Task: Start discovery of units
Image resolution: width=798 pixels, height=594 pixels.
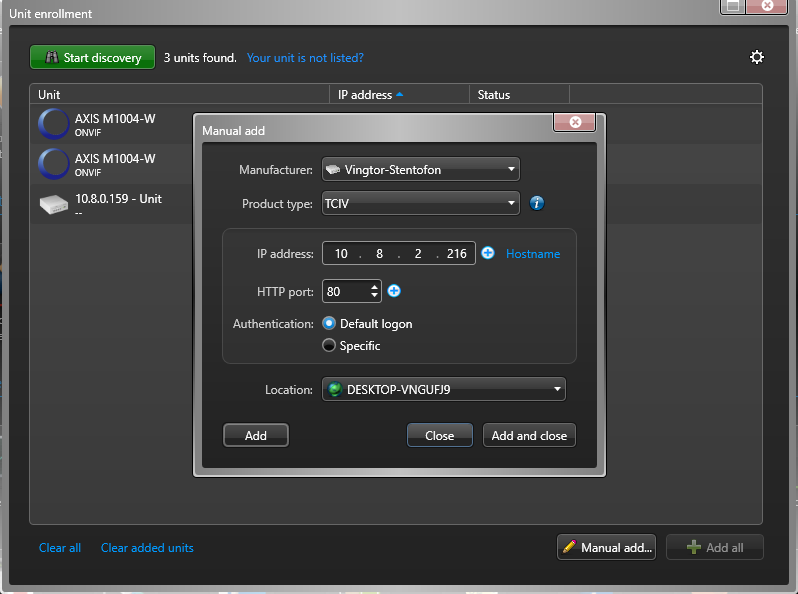Action: 92,58
